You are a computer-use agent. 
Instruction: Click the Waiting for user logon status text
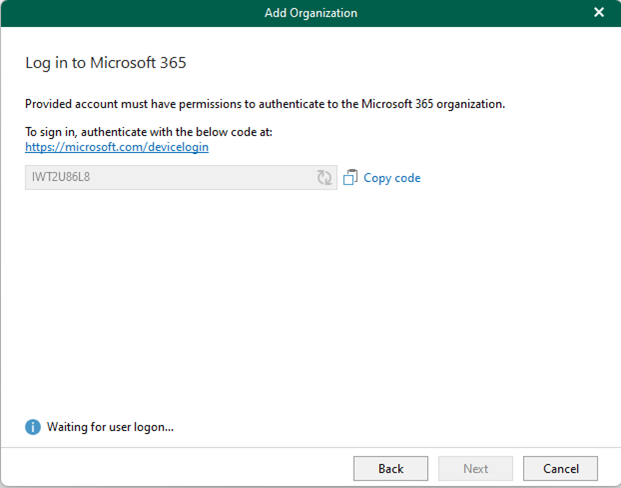pyautogui.click(x=110, y=427)
